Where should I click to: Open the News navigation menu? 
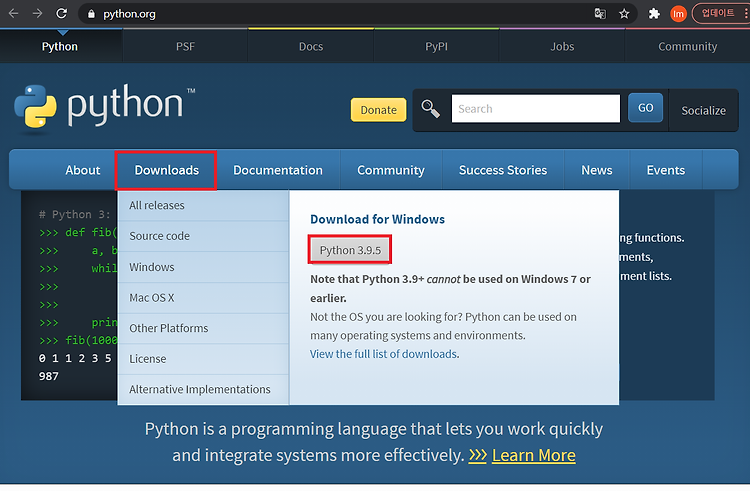(x=596, y=170)
